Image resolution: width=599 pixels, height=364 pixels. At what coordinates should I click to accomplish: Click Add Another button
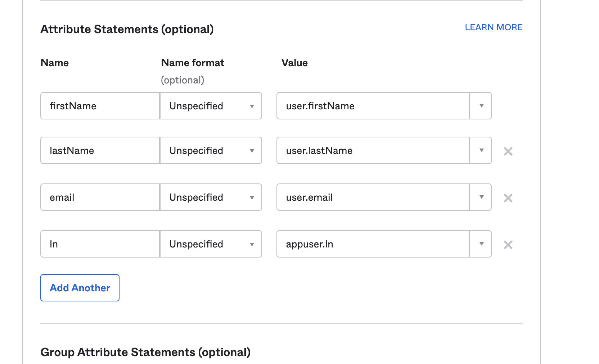point(80,288)
